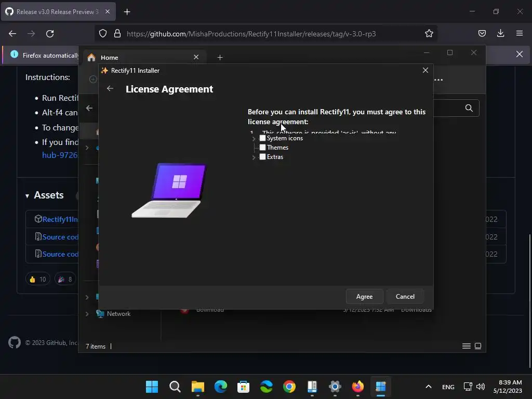
Task: Show hidden system tray icons
Action: click(429, 387)
